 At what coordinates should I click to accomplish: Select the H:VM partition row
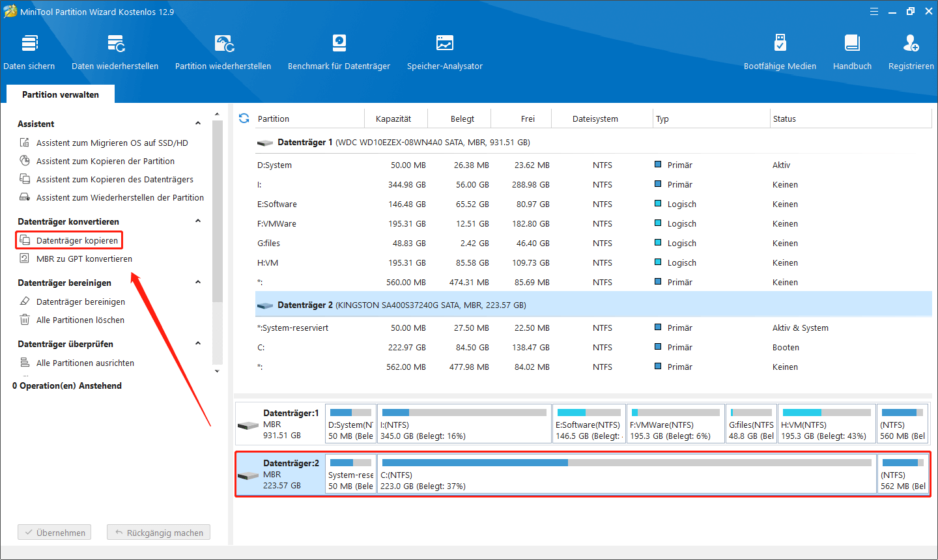click(x=593, y=263)
